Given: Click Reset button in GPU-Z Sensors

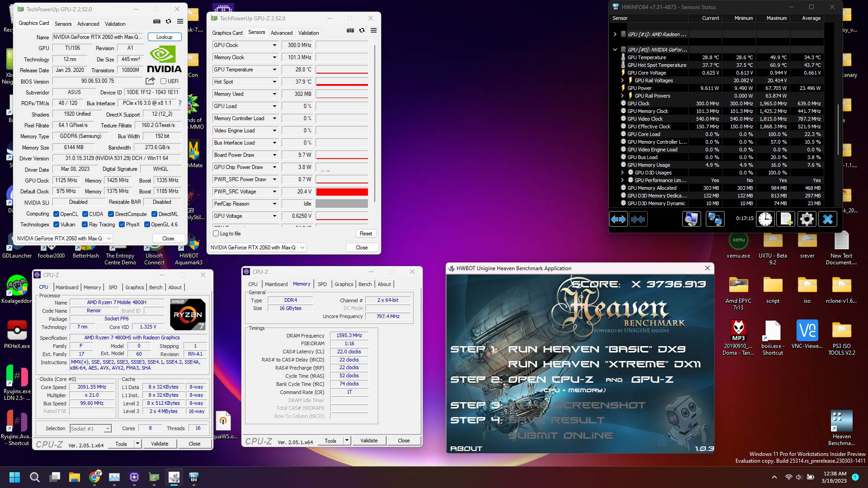Looking at the screenshot, I should 366,234.
